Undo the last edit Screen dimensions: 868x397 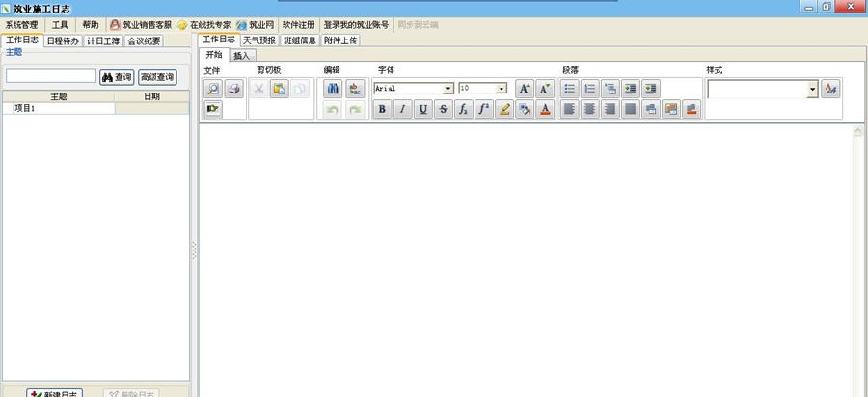[333, 110]
